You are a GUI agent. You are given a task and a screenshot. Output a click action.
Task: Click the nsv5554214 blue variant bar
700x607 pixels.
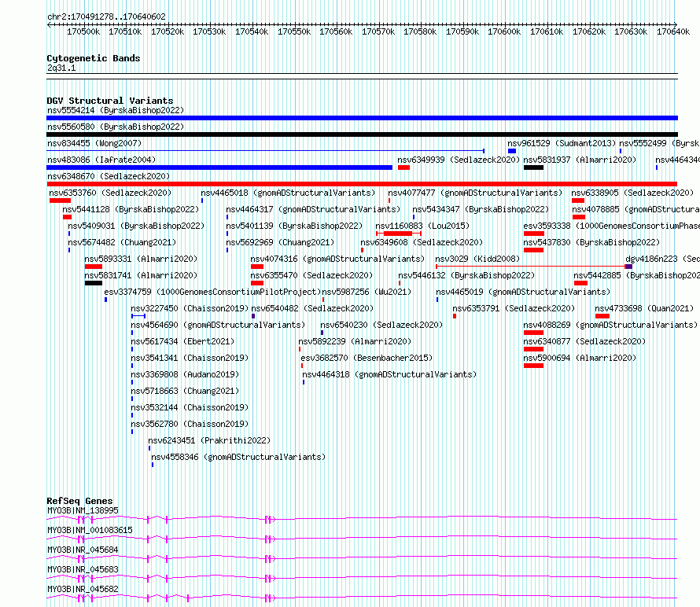pos(362,118)
